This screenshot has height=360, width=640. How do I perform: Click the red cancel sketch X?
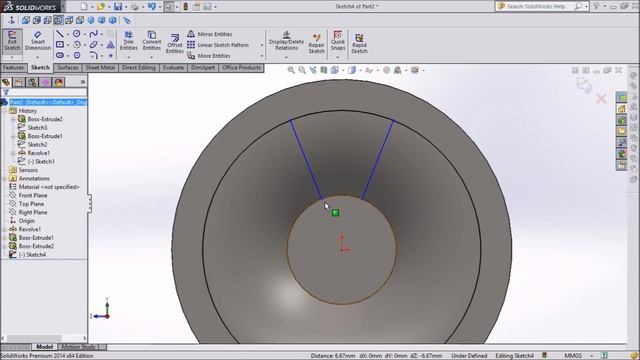click(601, 99)
